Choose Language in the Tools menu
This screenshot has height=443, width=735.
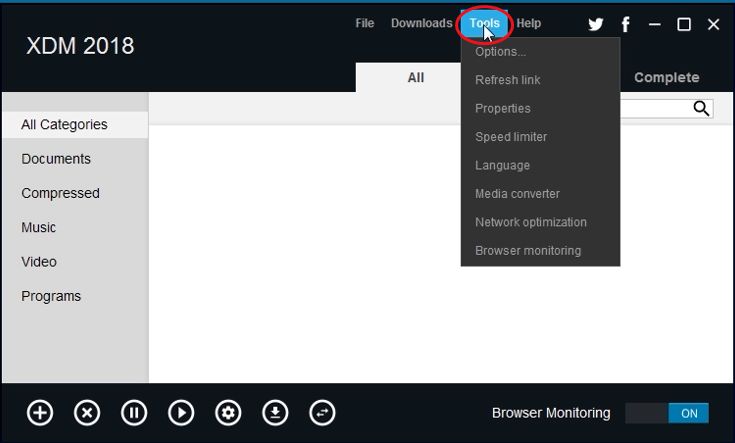[540, 165]
